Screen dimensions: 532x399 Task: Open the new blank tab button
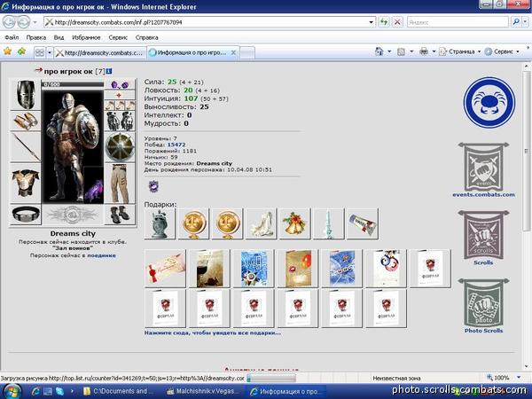click(247, 53)
